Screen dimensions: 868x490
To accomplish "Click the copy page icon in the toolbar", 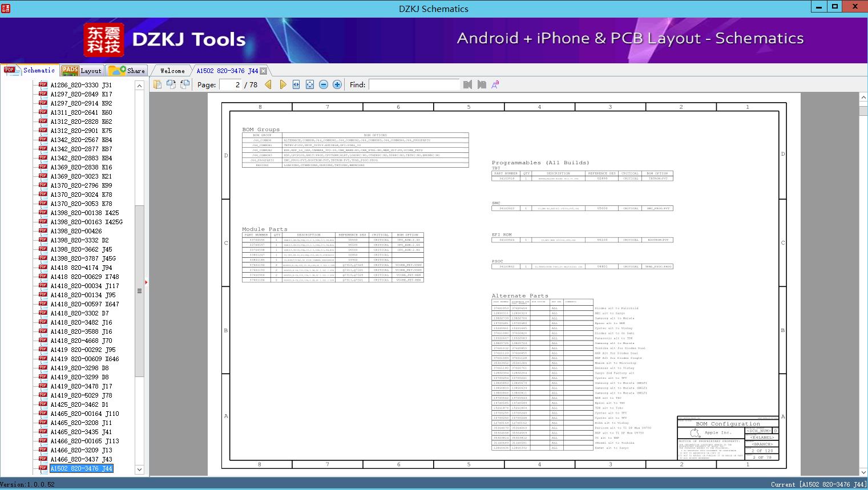I will tap(157, 84).
